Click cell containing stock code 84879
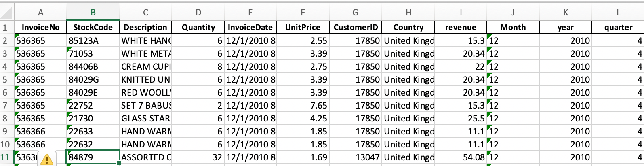The height and width of the screenshot is (166, 644). (93, 157)
